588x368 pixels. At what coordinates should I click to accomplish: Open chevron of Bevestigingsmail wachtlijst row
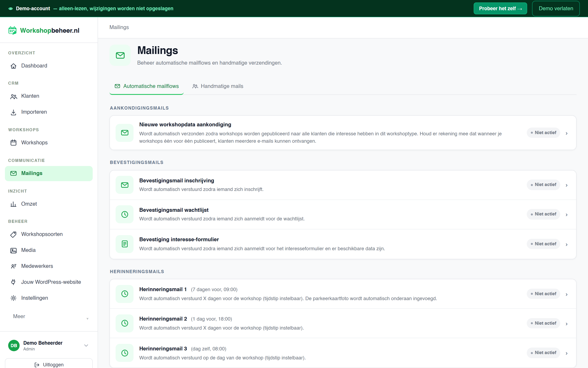pyautogui.click(x=567, y=215)
